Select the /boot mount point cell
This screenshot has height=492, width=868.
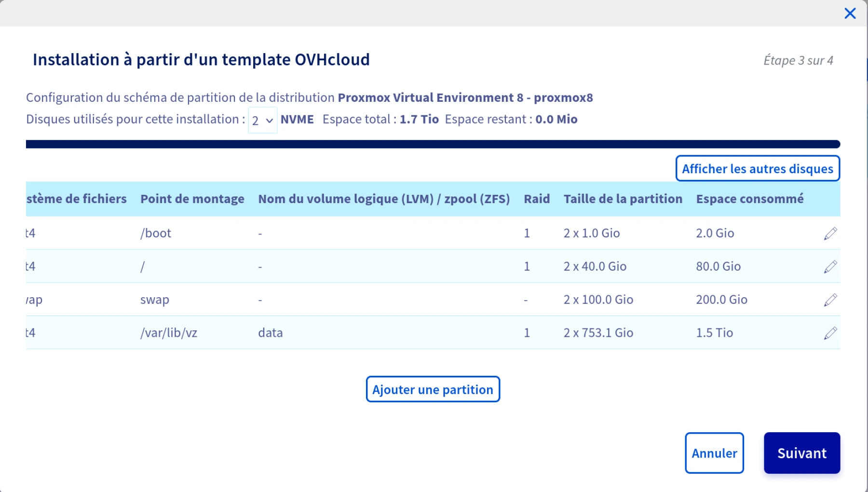point(156,233)
